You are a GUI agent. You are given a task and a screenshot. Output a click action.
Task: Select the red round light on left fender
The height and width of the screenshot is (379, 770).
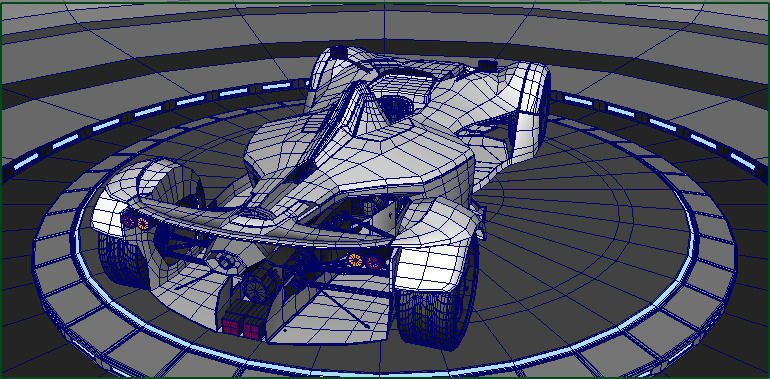click(x=129, y=221)
